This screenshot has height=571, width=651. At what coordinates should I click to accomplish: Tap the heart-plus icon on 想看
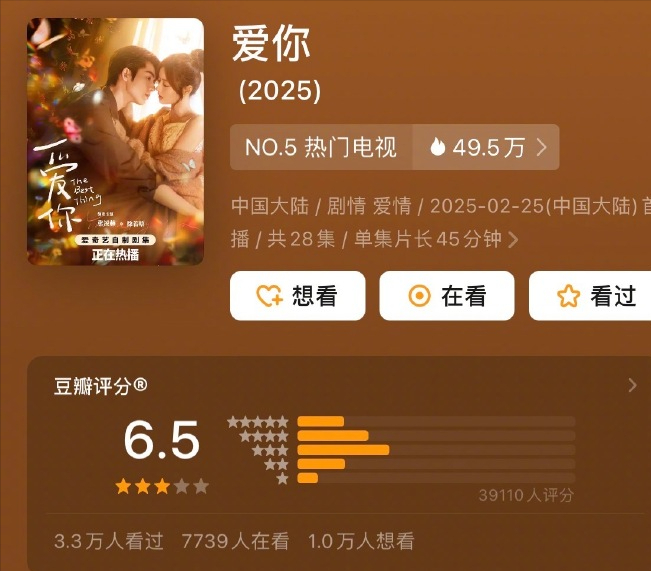coord(269,296)
